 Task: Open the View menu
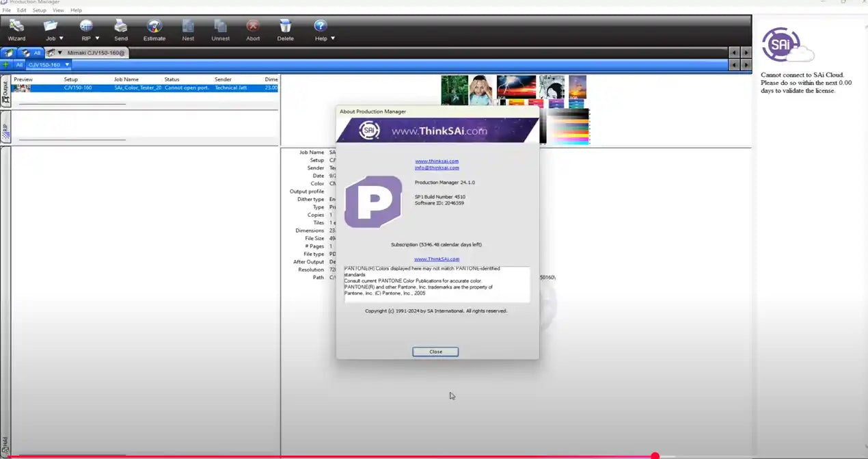[x=58, y=10]
